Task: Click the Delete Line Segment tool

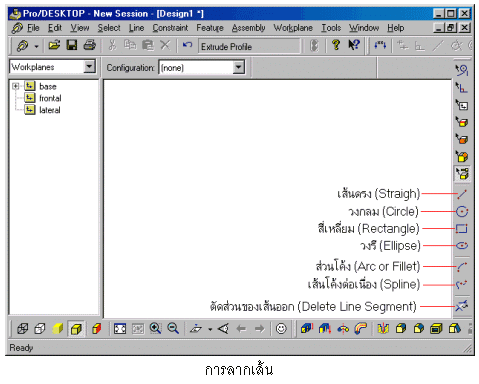Action: 462,306
